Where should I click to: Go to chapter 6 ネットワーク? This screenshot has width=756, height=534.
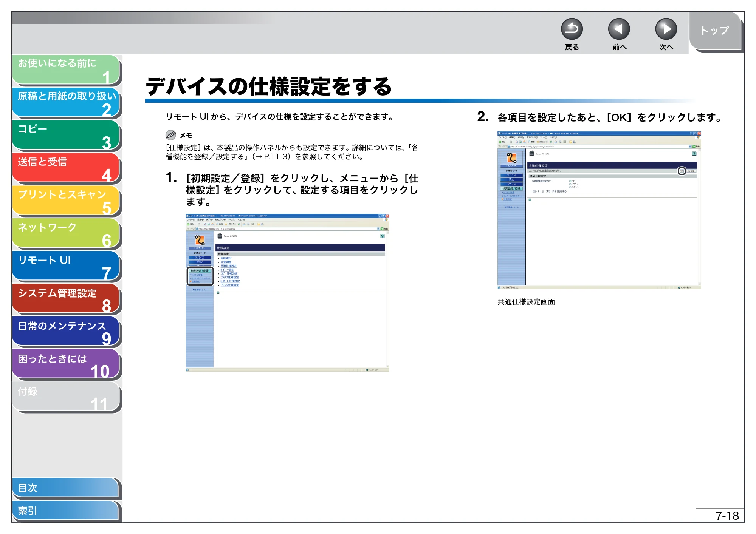tap(66, 233)
